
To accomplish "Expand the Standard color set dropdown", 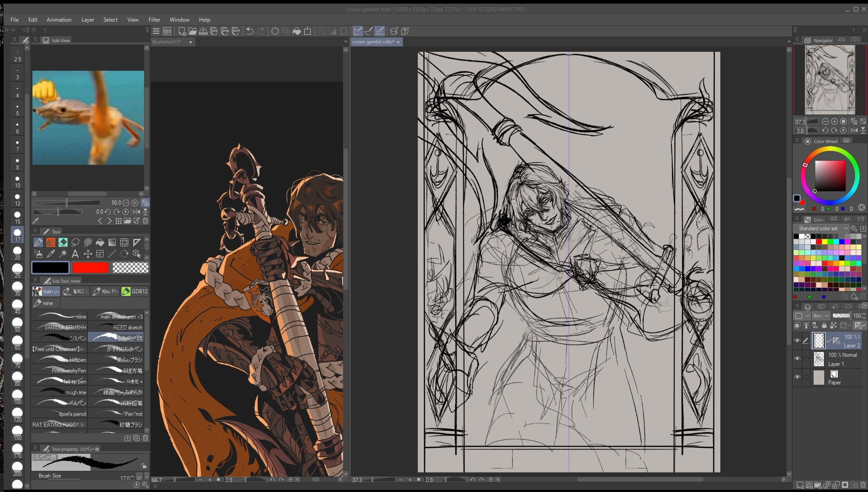I will 821,228.
